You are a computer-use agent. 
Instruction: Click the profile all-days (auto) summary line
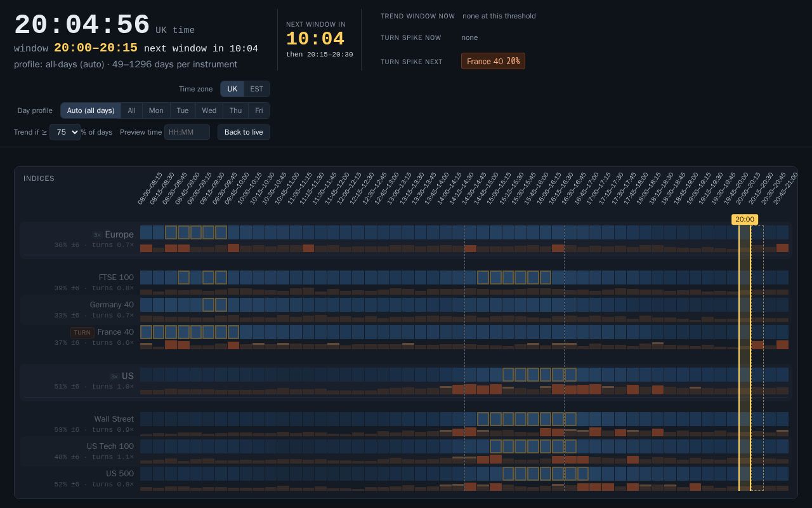(x=126, y=64)
